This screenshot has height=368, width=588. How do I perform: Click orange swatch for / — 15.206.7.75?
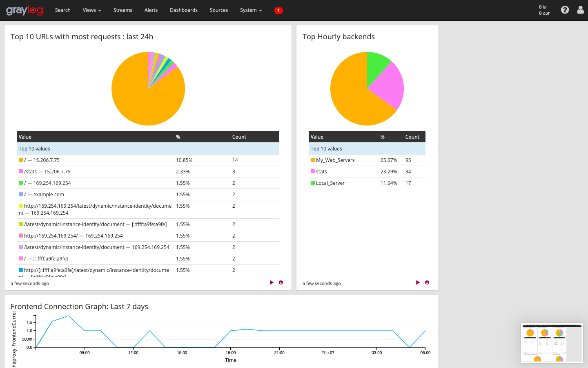(x=21, y=160)
